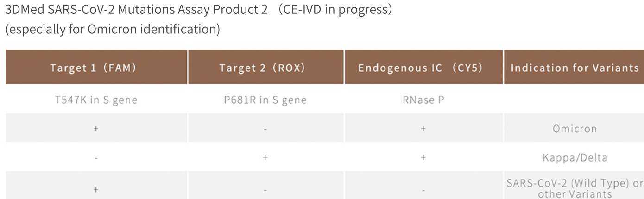The image size is (644, 199).
Task: Click the CY5 plus sign in Omicron row
Action: tap(423, 129)
